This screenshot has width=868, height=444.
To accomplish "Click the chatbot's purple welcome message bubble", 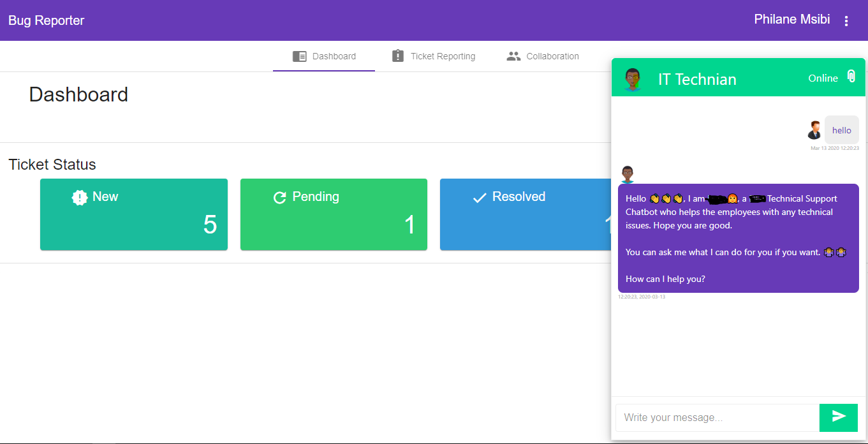I will (x=738, y=238).
